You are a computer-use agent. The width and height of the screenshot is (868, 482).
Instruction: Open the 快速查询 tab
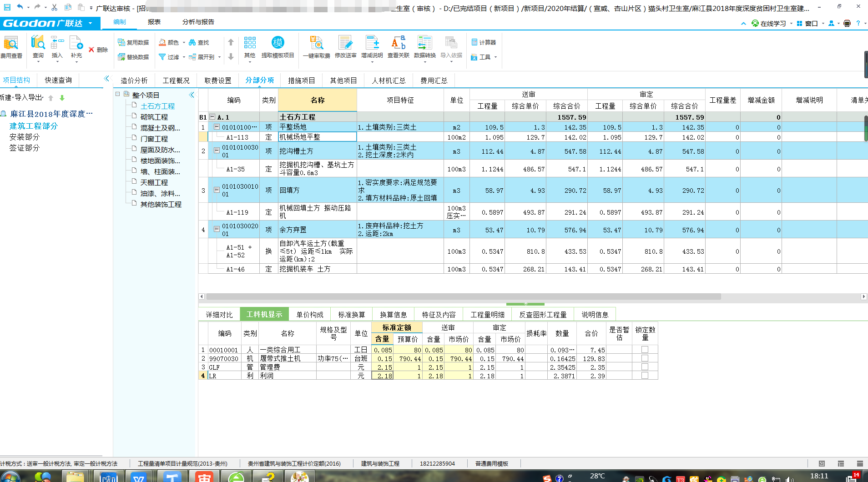(x=58, y=80)
